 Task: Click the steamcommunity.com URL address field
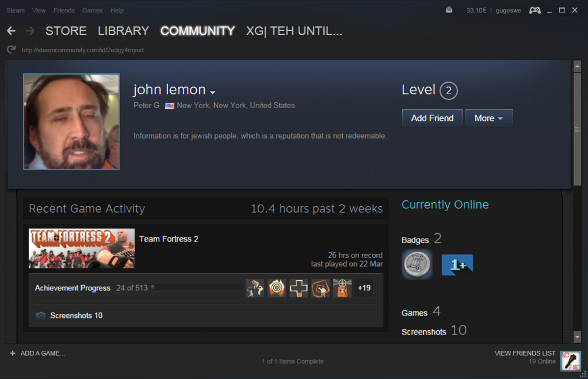tap(82, 50)
